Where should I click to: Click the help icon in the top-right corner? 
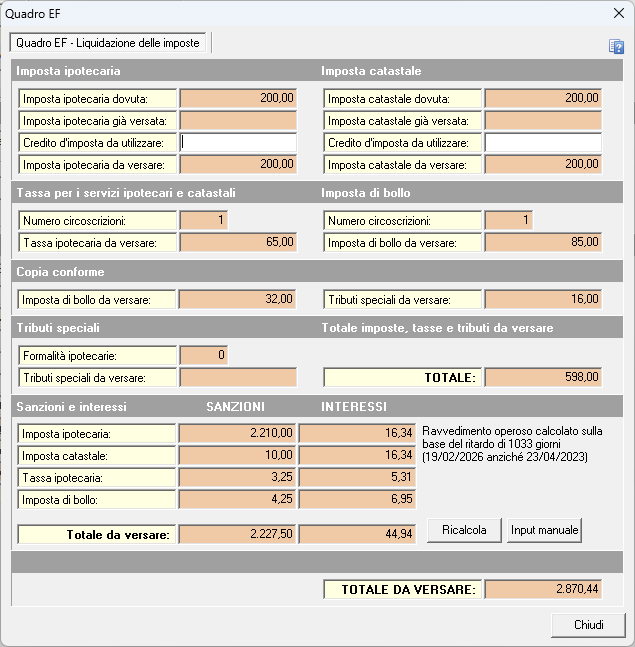pos(616,46)
